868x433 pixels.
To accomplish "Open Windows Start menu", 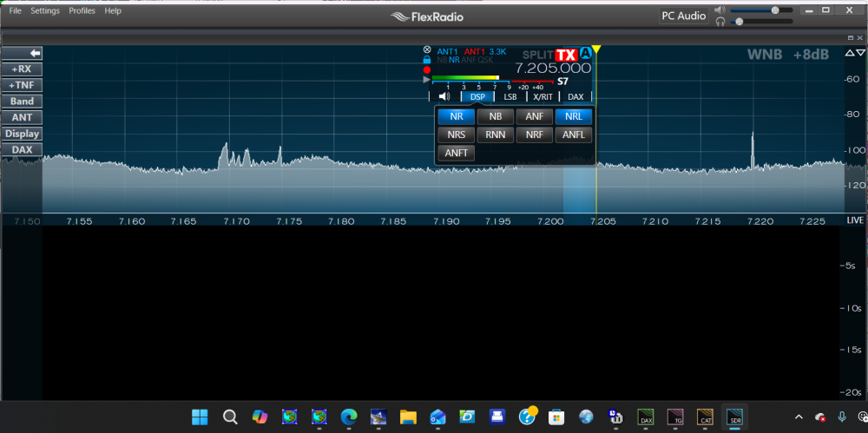I will pos(200,416).
